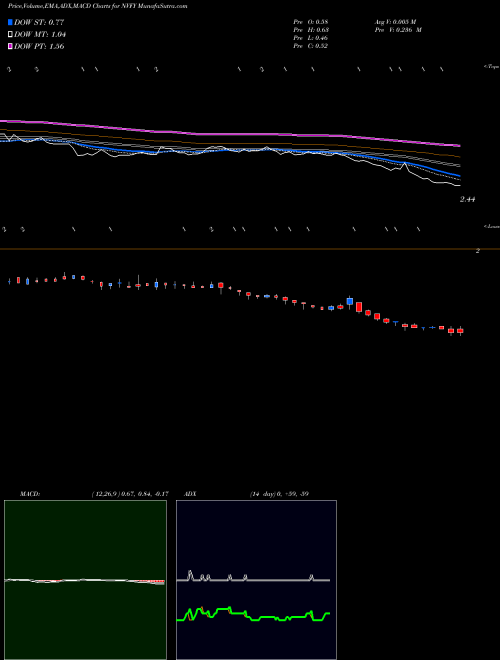Click the '<Tops' marker label
500x660 pixels.
click(x=492, y=67)
